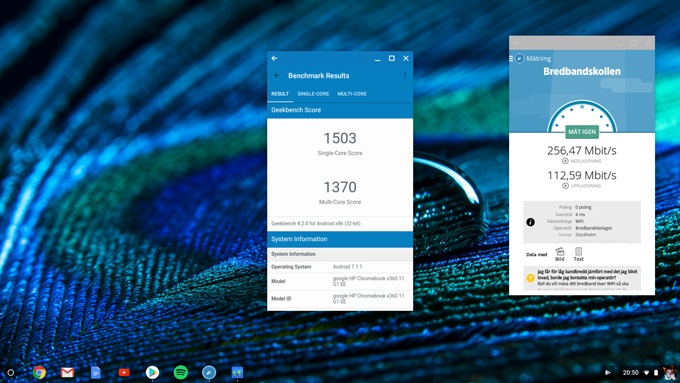680x383 pixels.
Task: Share result as Bild image
Action: point(560,255)
